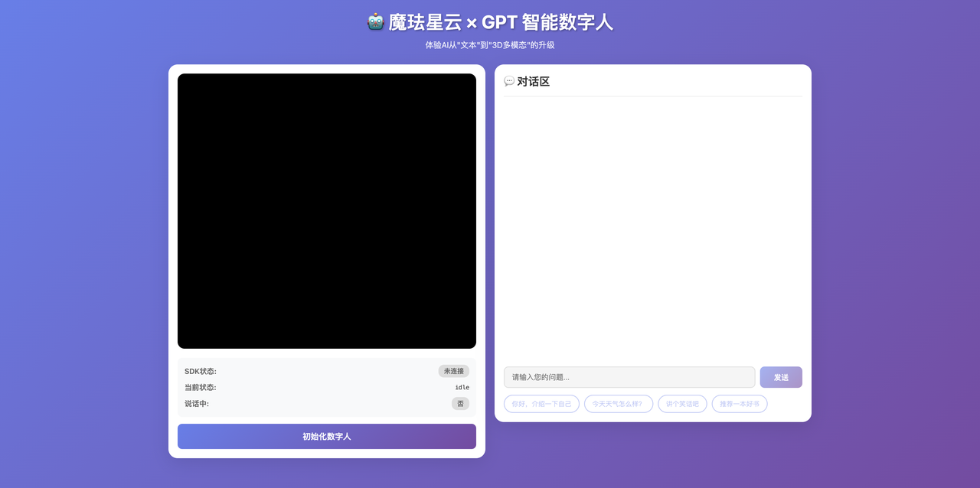
Task: Click the gradient 初始化数字人 control bar
Action: tap(326, 436)
